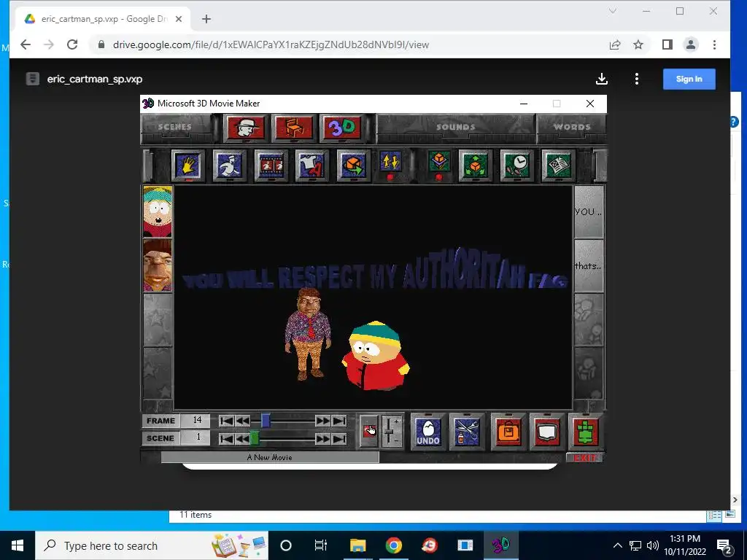Select the 'thats..' text thumbnail
The image size is (747, 560).
589,265
